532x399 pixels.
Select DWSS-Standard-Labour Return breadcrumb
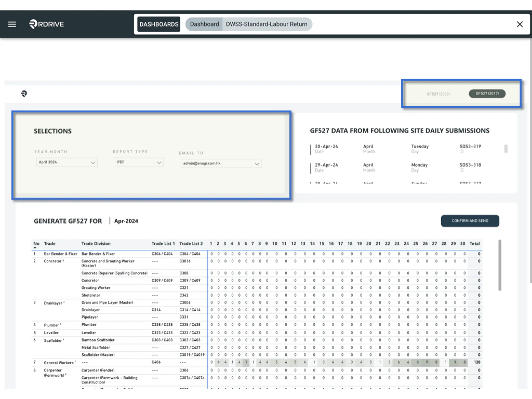267,24
